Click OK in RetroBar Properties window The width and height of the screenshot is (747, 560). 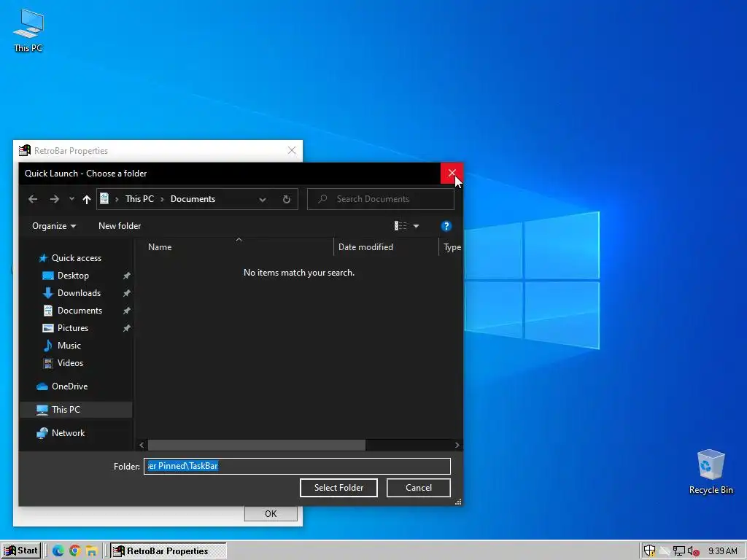pyautogui.click(x=271, y=514)
